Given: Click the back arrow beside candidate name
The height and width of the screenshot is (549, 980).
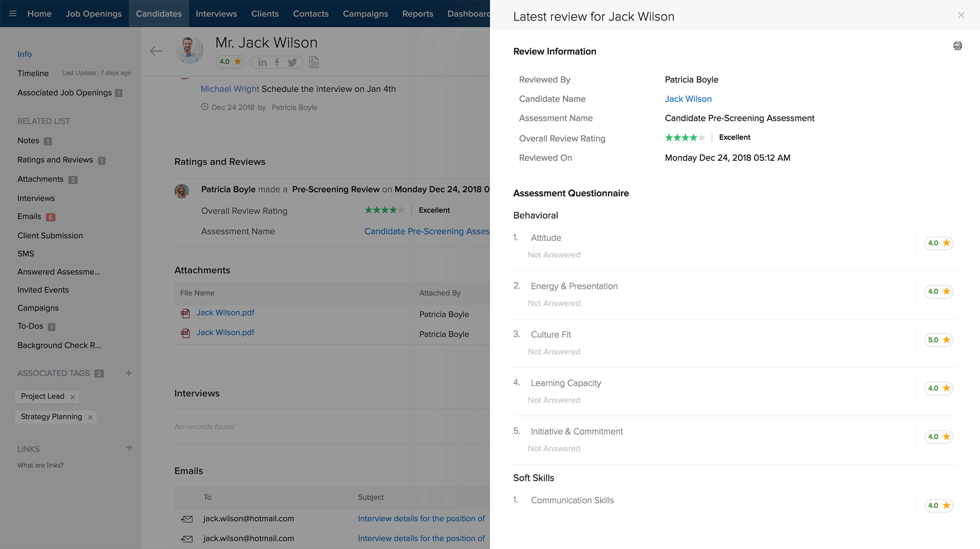Looking at the screenshot, I should coord(156,51).
